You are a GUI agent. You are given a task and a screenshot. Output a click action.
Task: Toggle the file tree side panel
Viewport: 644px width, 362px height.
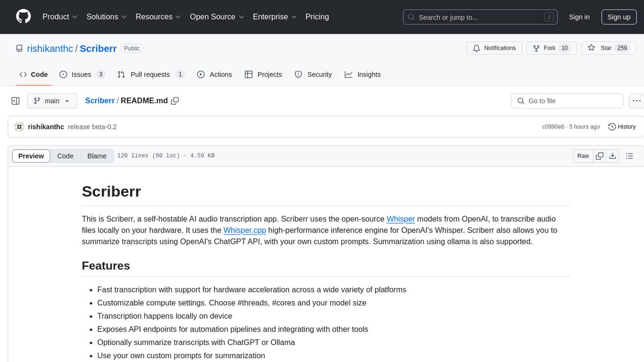tap(16, 101)
